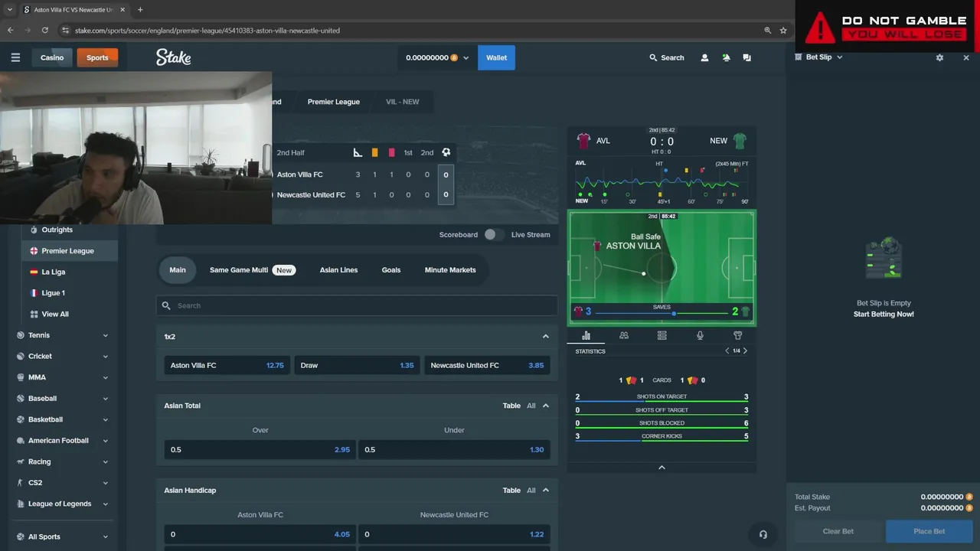
Task: Go to previous statistics page arrow
Action: pos(727,351)
